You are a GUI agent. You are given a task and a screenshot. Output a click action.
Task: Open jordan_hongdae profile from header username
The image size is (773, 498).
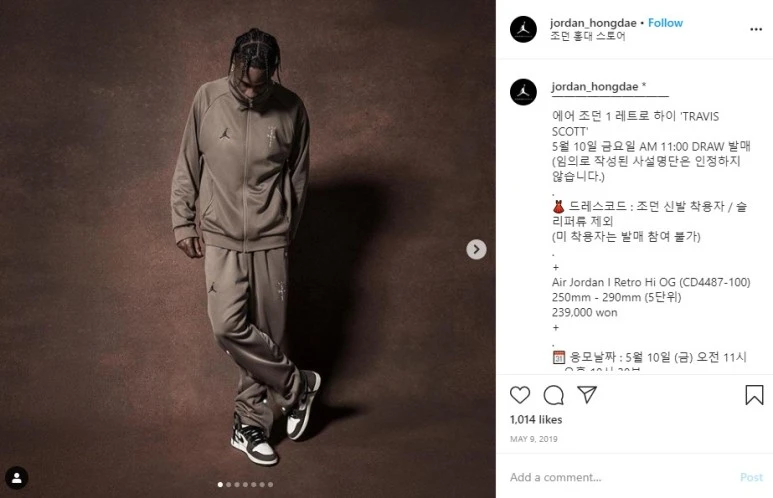tap(593, 23)
